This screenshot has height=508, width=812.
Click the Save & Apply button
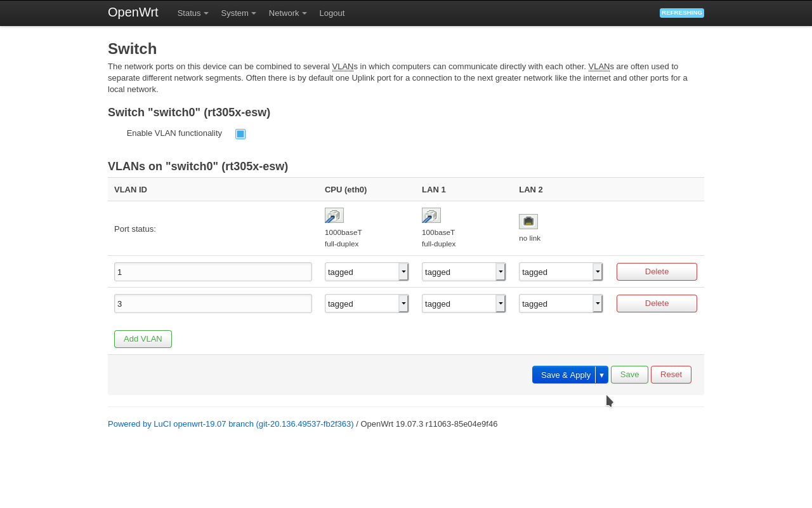tap(564, 375)
